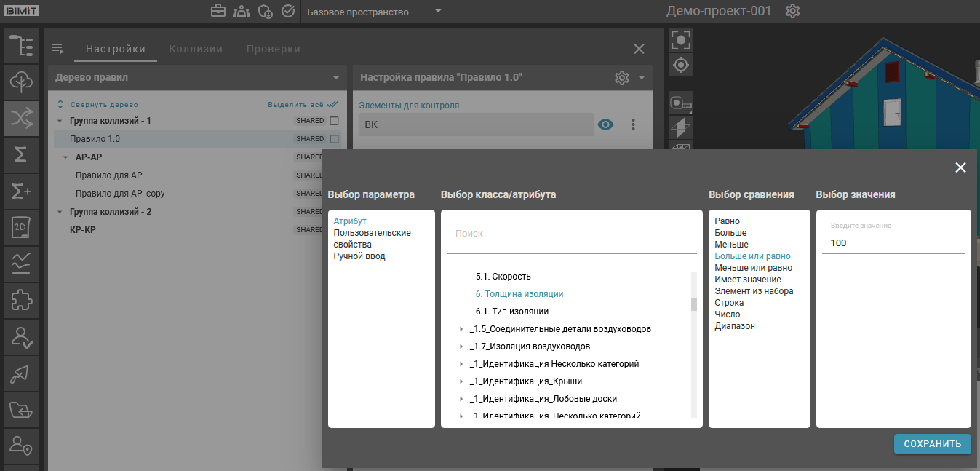Click the briefcase icon in top bar
980x471 pixels.
218,12
